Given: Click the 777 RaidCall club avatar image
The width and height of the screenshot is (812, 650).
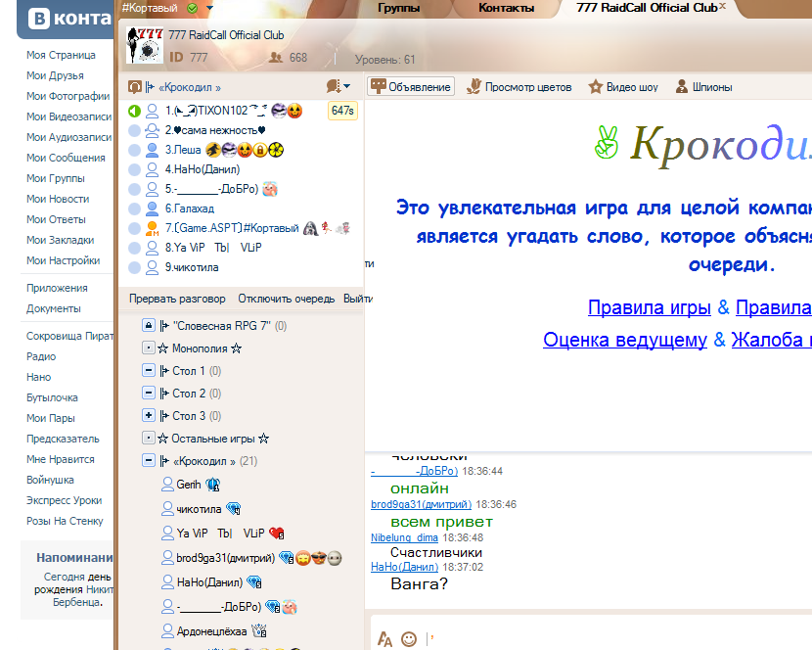Looking at the screenshot, I should (x=145, y=45).
